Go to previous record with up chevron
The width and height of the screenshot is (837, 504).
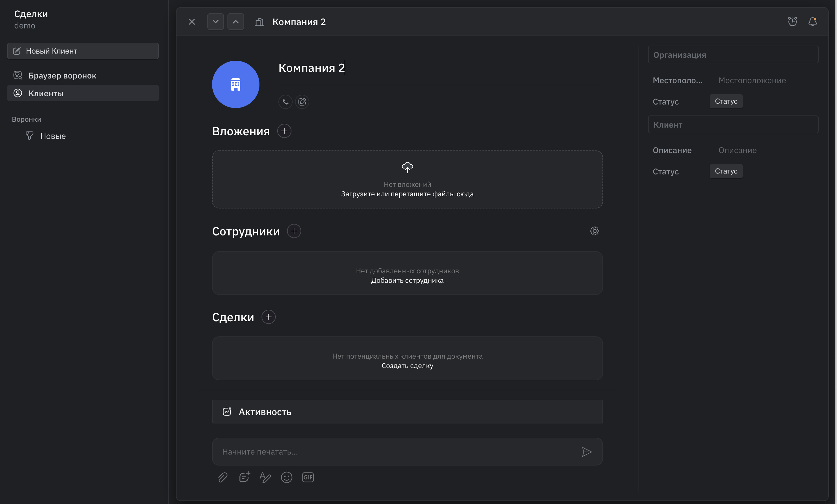pos(235,22)
